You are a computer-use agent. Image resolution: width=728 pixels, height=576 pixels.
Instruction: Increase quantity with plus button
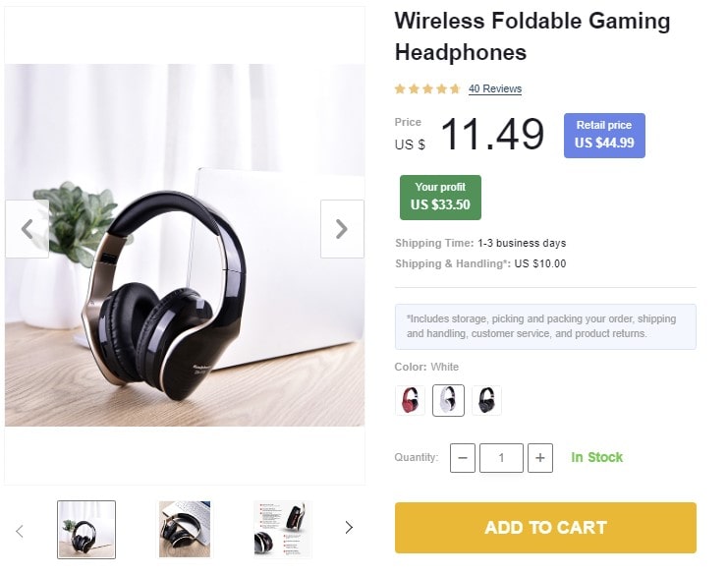(540, 458)
